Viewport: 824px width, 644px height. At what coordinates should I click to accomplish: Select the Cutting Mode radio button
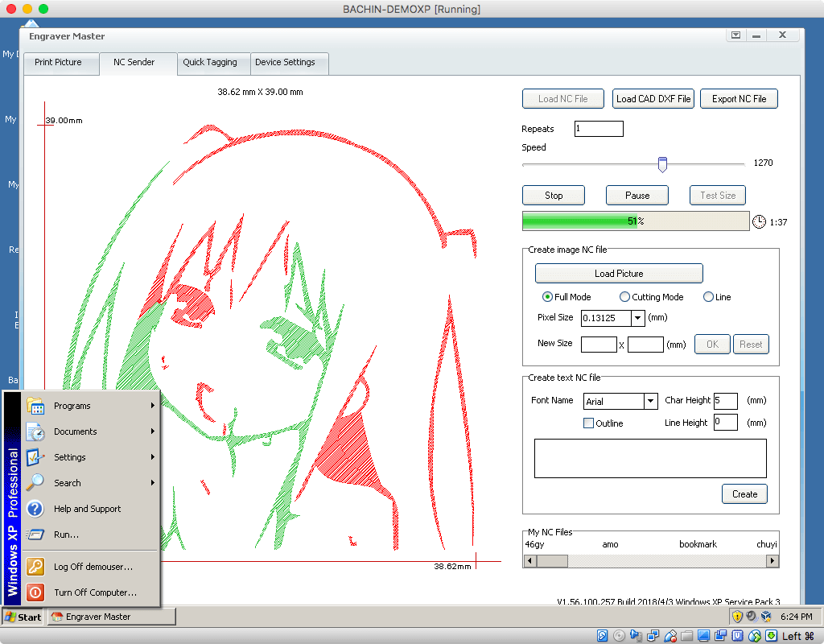point(624,297)
